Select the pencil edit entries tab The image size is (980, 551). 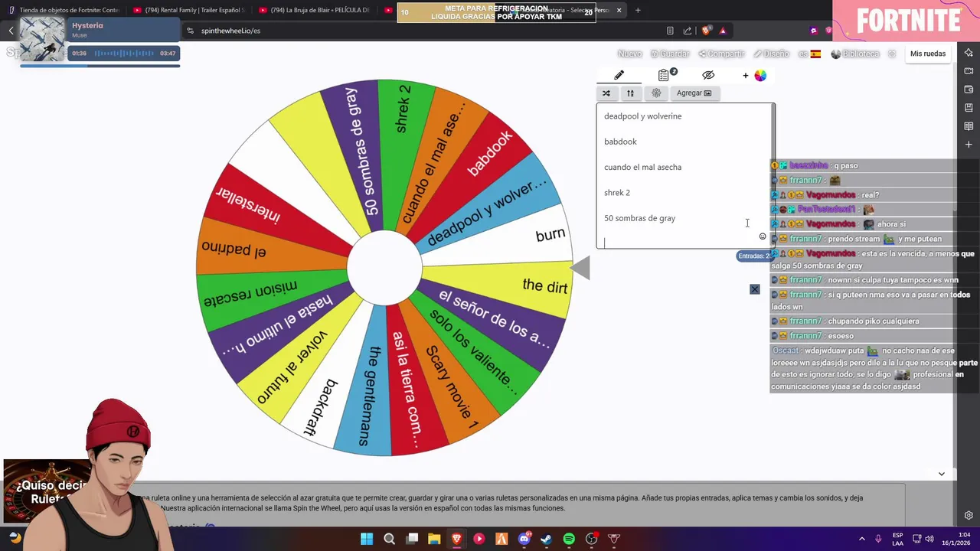click(619, 75)
